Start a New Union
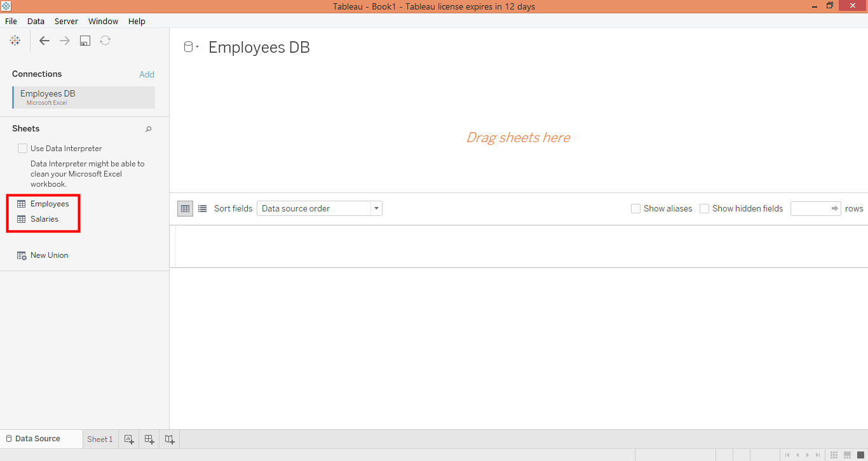The image size is (868, 461). click(x=48, y=255)
